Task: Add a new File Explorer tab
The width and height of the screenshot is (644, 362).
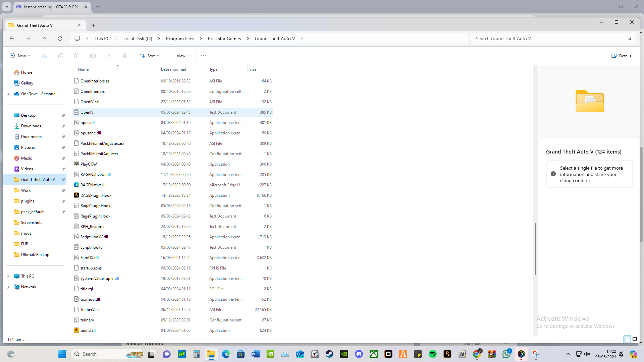Action: [94, 25]
